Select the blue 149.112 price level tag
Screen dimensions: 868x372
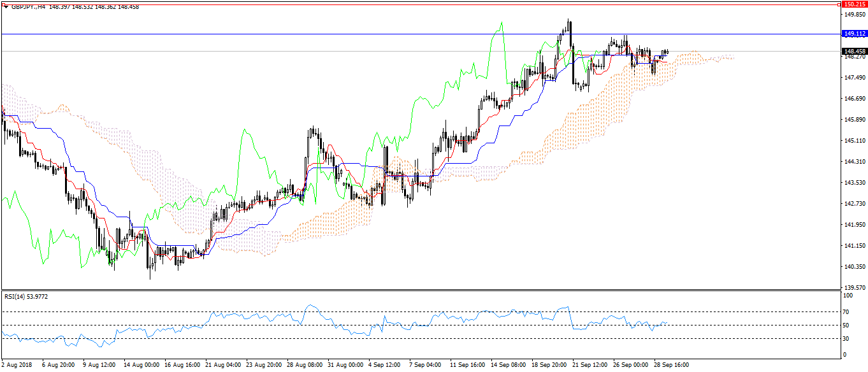(x=855, y=34)
